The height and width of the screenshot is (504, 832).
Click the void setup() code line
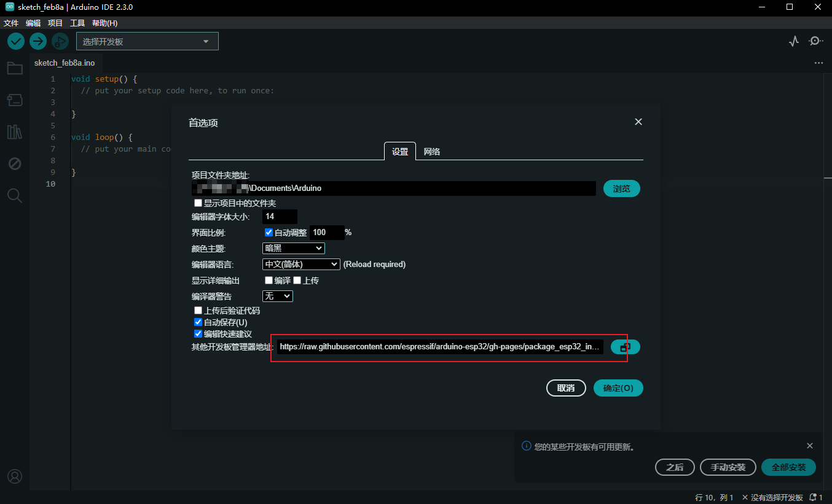click(104, 79)
